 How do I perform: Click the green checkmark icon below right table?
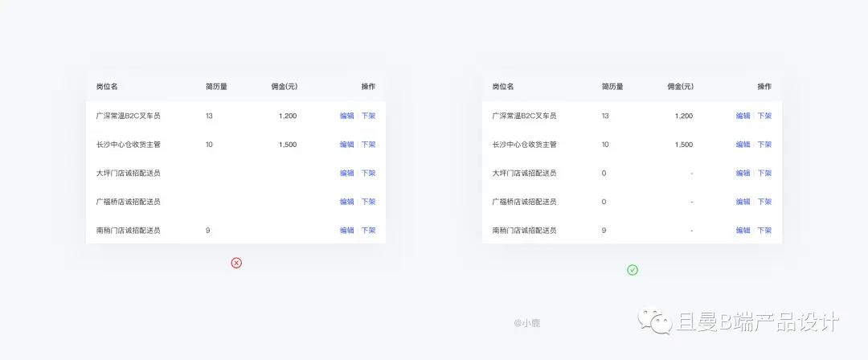pos(633,270)
